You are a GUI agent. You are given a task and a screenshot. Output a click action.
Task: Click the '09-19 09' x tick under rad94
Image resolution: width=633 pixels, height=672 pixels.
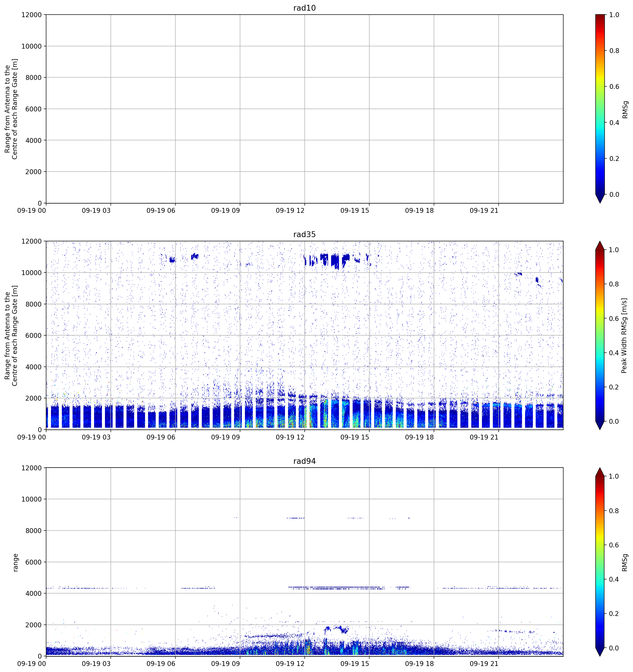click(x=225, y=664)
